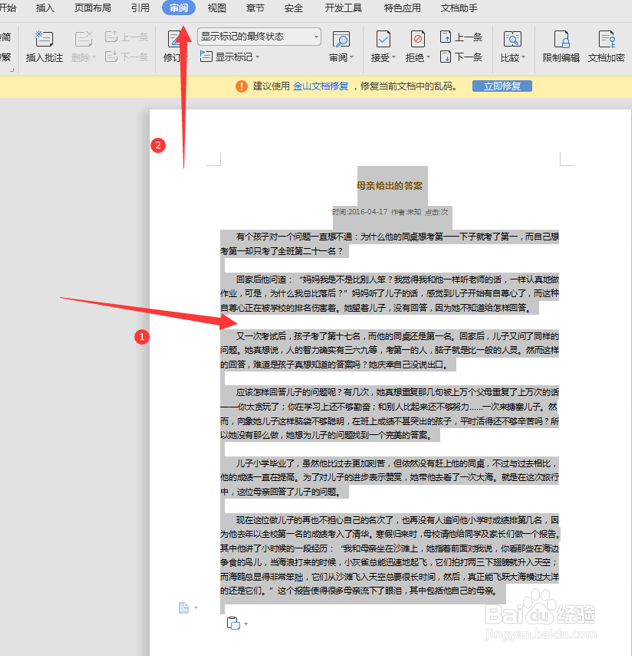Open the 安全 tab

tap(294, 8)
